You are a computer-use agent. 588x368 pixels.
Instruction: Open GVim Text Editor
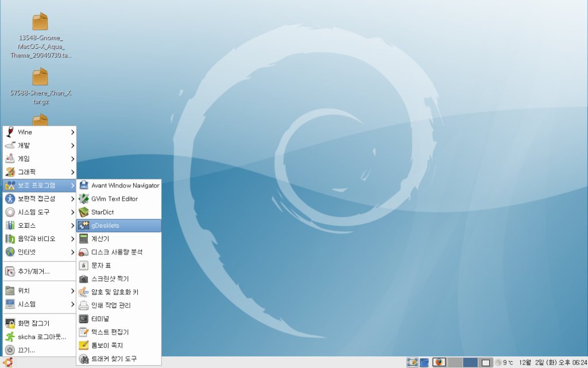pos(119,199)
